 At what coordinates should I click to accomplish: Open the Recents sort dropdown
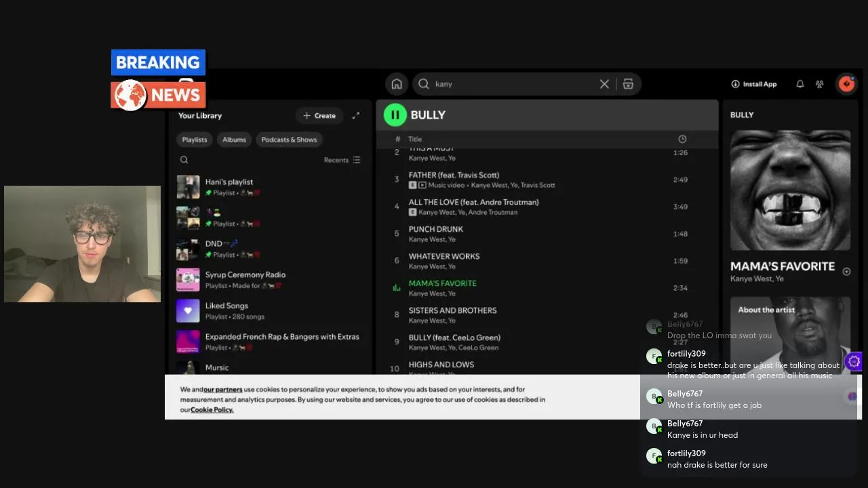click(342, 160)
